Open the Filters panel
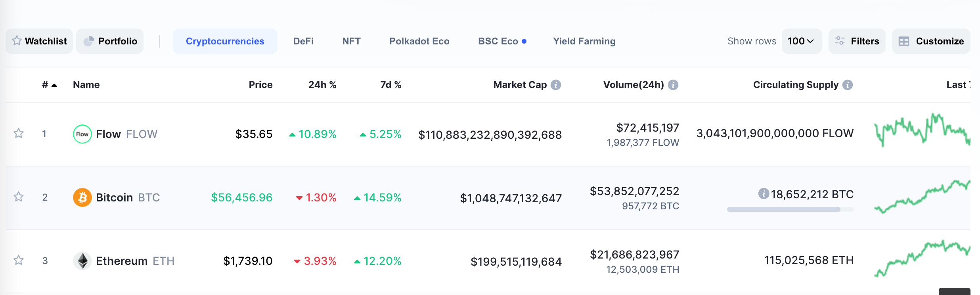Screen dimensions: 980x295 [x=857, y=41]
